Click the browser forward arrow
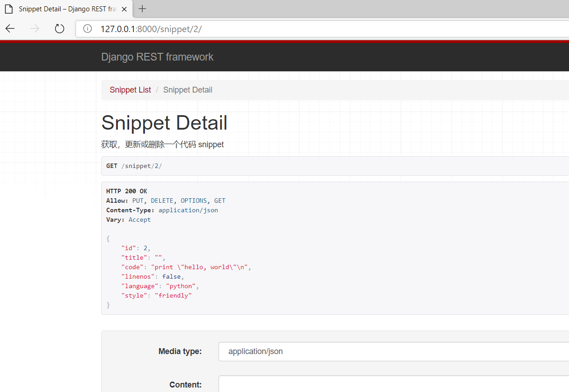Viewport: 569px width, 392px height. coord(34,29)
